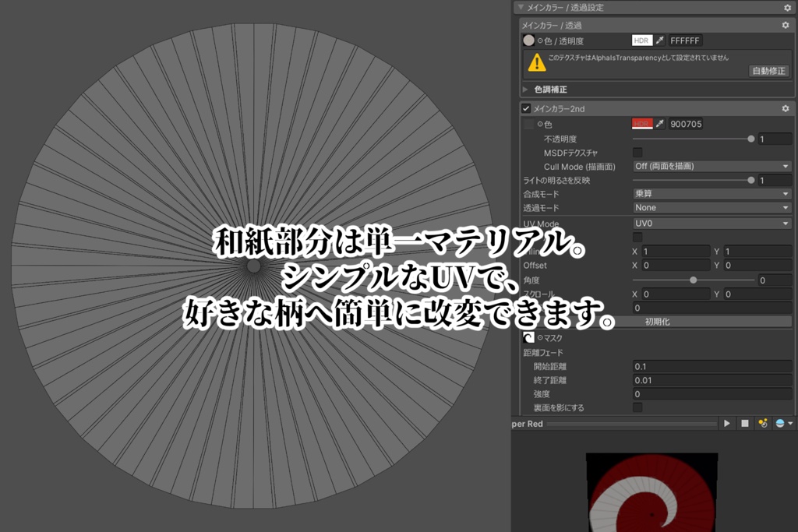Image resolution: width=798 pixels, height=532 pixels.
Task: Open gear settings of メインカラー / 透過 section
Action: point(786,25)
